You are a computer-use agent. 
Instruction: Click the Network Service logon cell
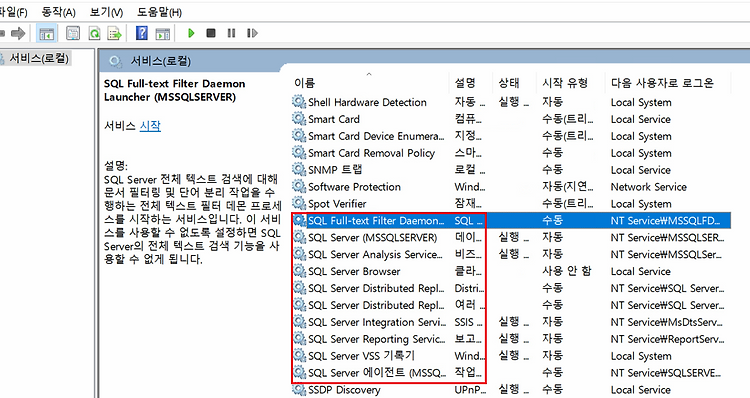[x=649, y=187]
